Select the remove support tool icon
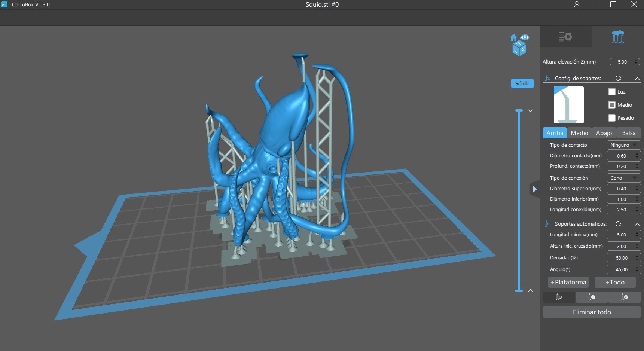 tap(592, 297)
